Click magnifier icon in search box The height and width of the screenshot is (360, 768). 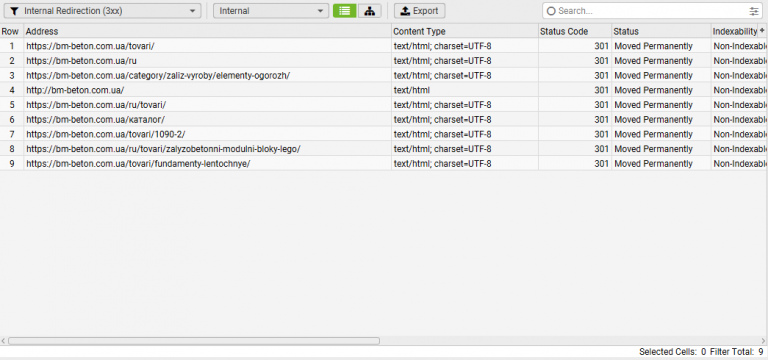551,11
